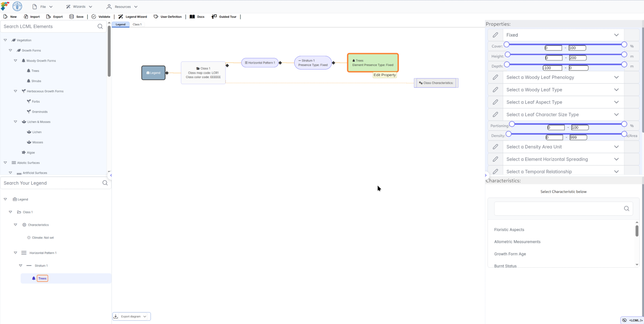Launch the Legend Wizard
Screen dimensions: 644x324
click(x=132, y=17)
